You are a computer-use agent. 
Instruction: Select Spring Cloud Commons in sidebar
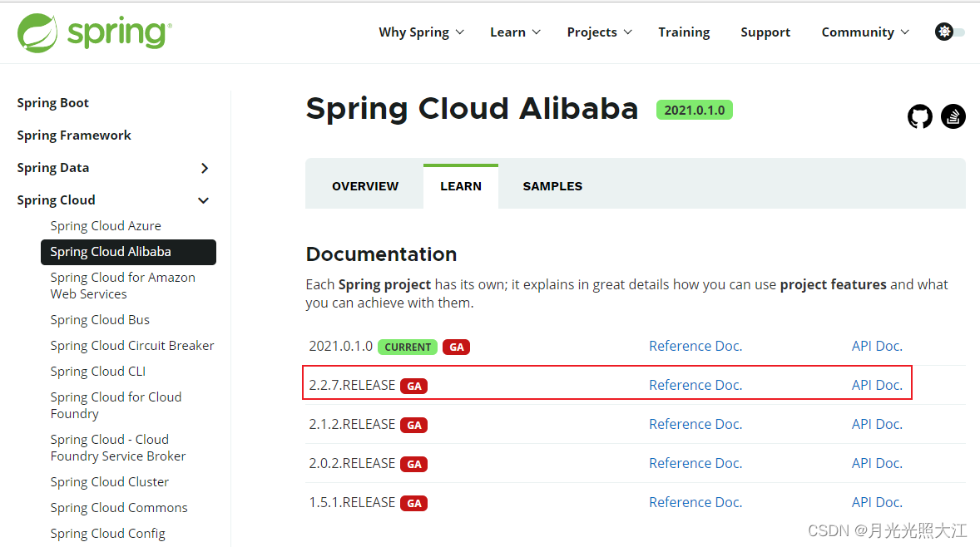coord(119,508)
